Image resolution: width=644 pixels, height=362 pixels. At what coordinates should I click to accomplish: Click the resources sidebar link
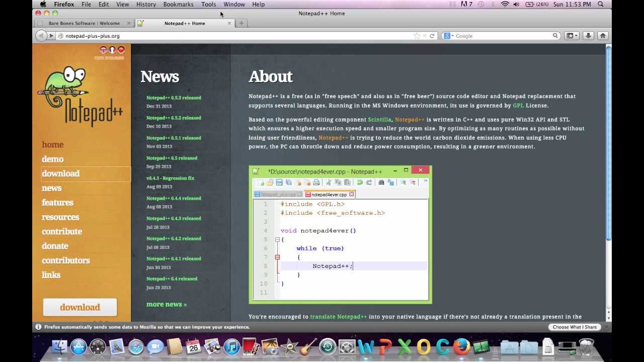point(60,217)
